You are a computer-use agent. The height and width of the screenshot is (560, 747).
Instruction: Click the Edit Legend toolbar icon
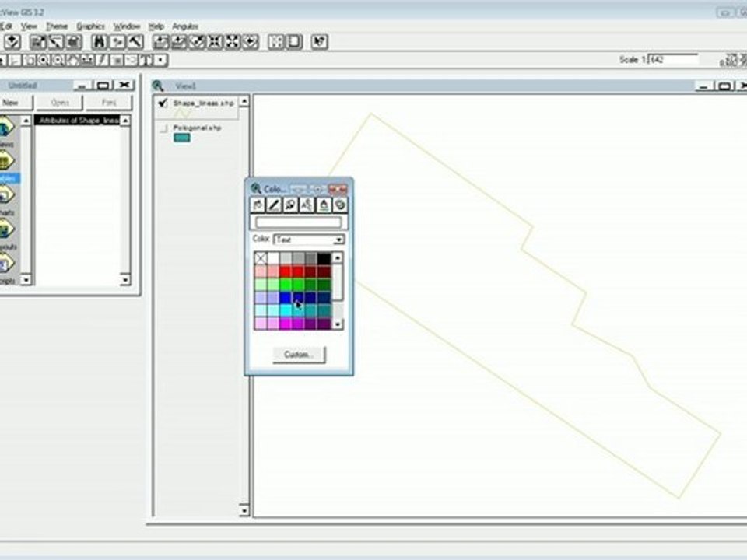(x=56, y=42)
